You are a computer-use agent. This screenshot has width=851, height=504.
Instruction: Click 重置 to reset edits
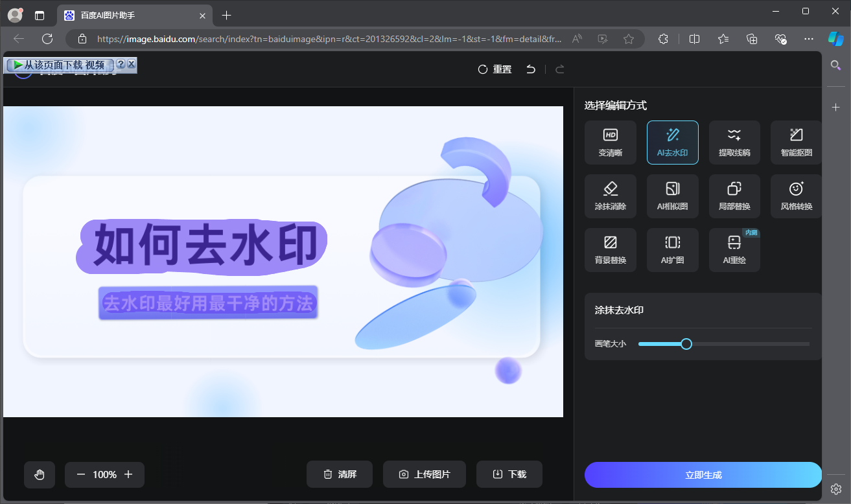coord(494,69)
